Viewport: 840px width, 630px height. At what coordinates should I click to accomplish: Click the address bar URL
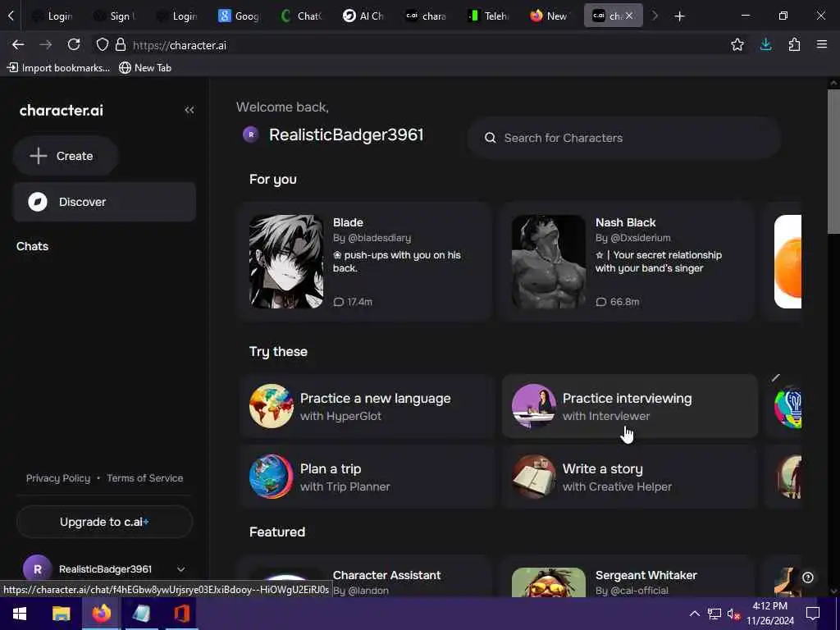pos(180,46)
